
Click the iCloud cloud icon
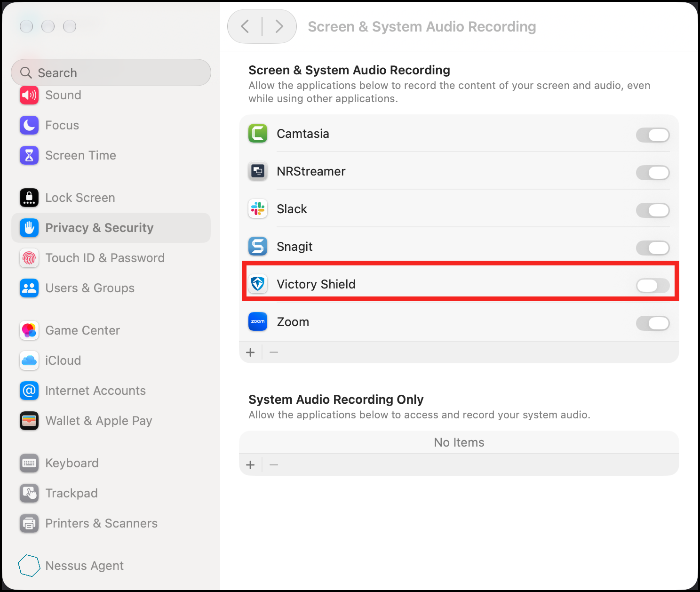click(29, 360)
